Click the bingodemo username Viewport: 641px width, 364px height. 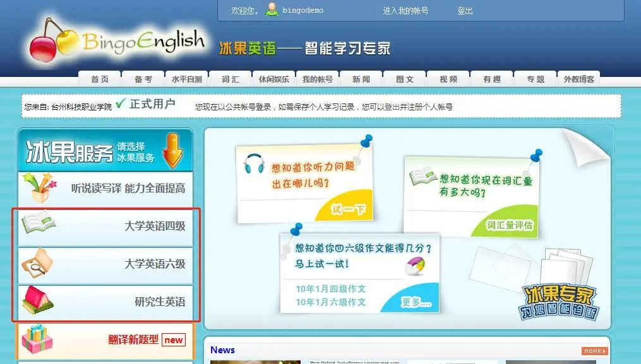point(303,10)
